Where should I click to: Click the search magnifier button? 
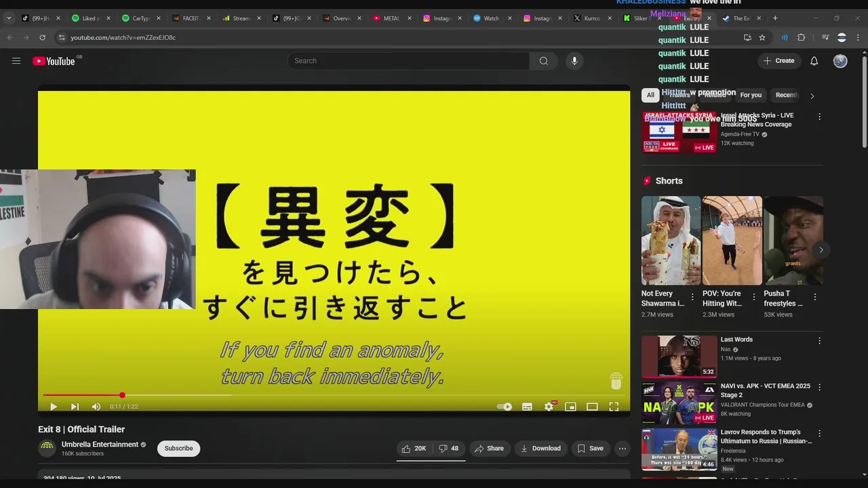543,61
